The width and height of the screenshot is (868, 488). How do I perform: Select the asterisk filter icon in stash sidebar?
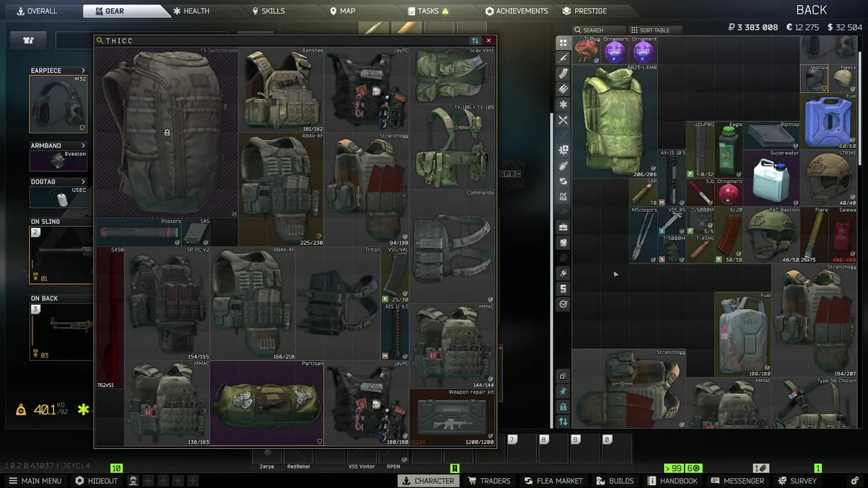tap(563, 104)
